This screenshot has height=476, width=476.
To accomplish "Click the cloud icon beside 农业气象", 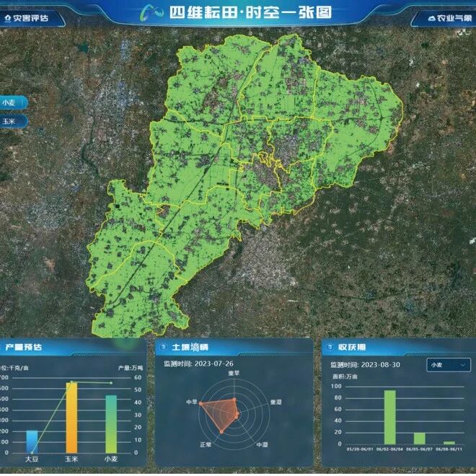I will 431,17.
